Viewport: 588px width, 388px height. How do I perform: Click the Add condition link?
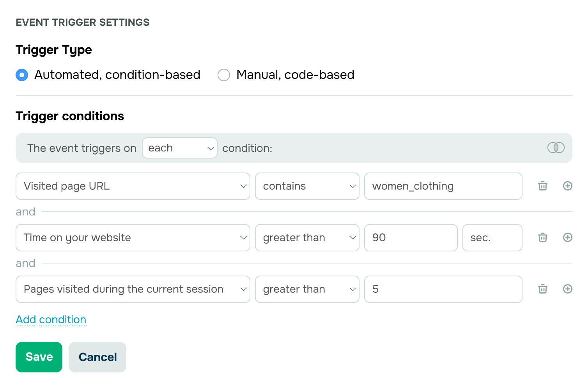pos(51,320)
